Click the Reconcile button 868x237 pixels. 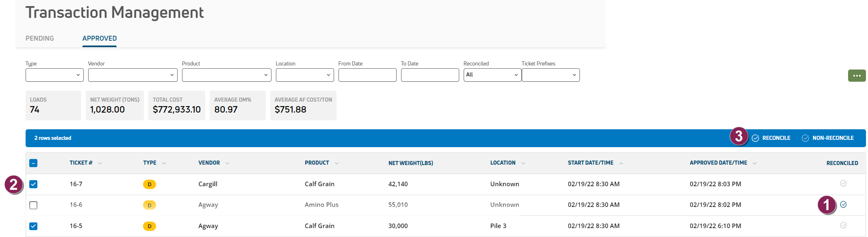click(771, 138)
